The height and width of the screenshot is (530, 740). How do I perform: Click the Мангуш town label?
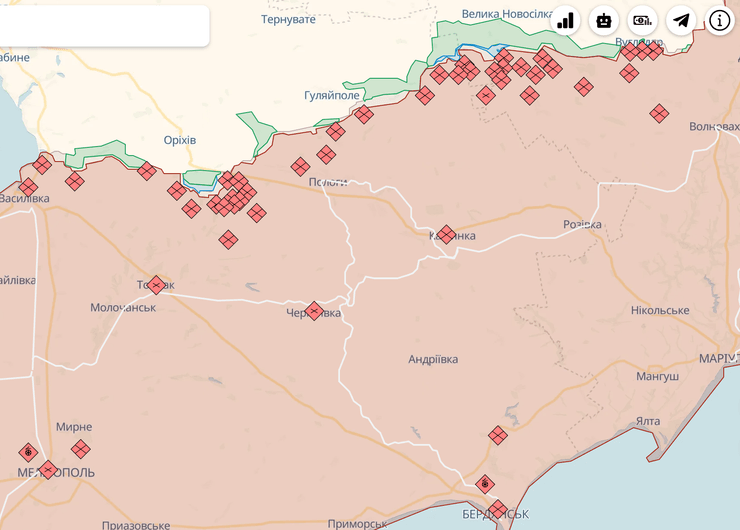tap(657, 376)
